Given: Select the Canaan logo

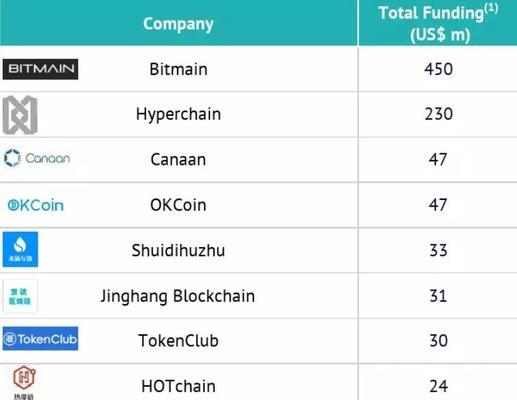Looking at the screenshot, I should [37, 158].
